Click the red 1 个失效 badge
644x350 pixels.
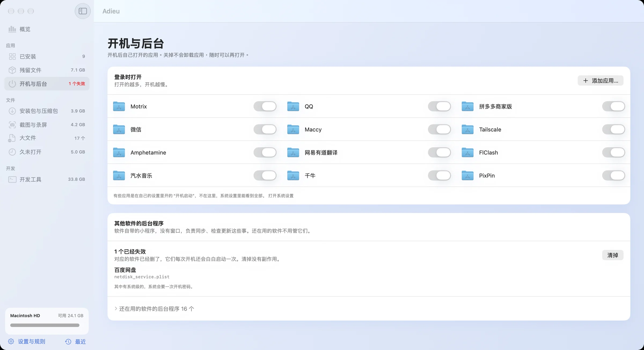tap(77, 84)
